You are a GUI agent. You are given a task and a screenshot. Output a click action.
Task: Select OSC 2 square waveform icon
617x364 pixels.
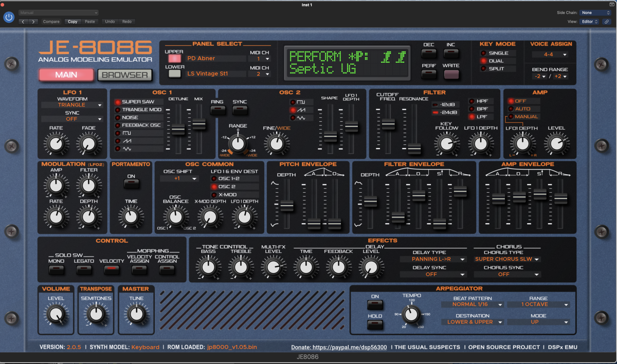pyautogui.click(x=301, y=102)
